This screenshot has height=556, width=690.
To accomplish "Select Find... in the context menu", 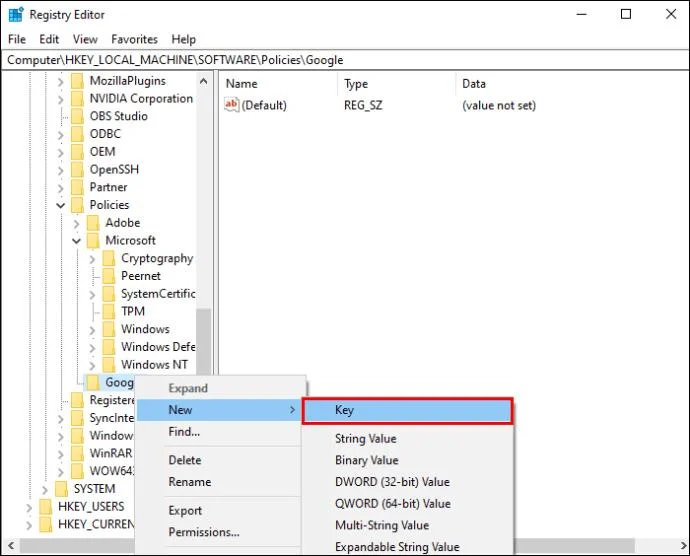I will [x=219, y=432].
